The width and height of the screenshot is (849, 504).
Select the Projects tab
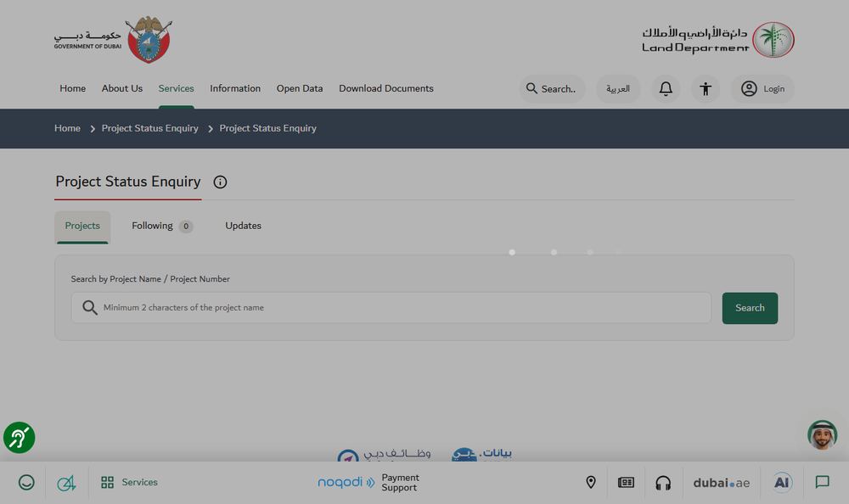click(x=82, y=227)
